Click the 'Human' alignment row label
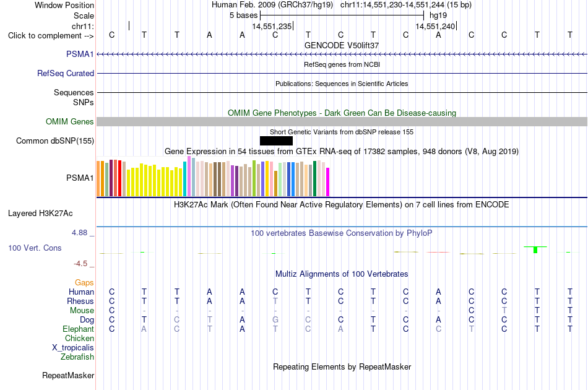The height and width of the screenshot is (390, 588). coord(81,292)
